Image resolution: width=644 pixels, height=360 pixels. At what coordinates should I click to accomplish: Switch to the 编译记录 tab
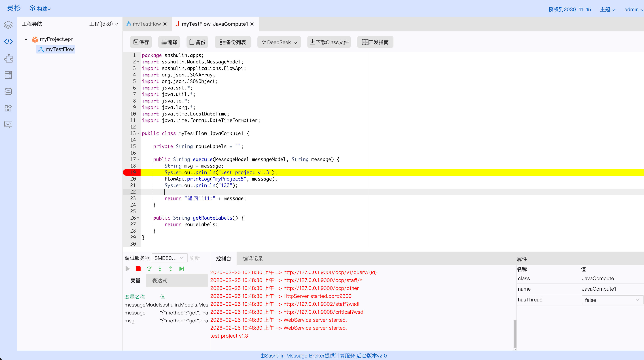click(x=253, y=259)
